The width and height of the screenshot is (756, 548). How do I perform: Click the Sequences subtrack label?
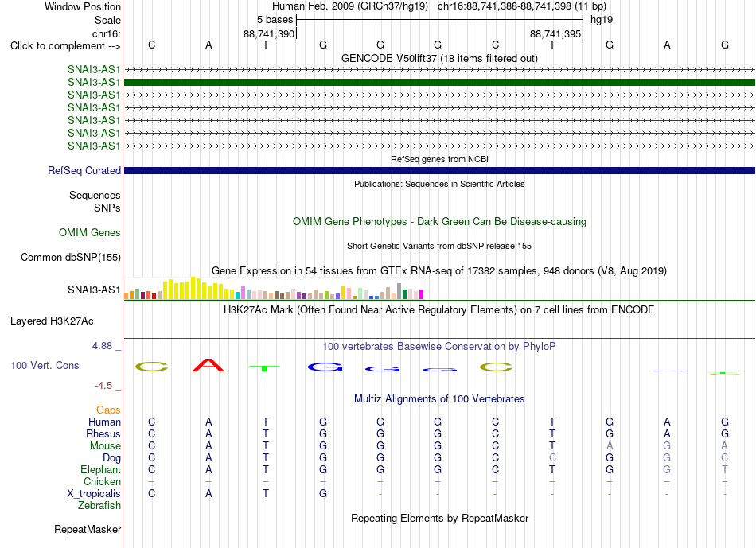[x=95, y=195]
